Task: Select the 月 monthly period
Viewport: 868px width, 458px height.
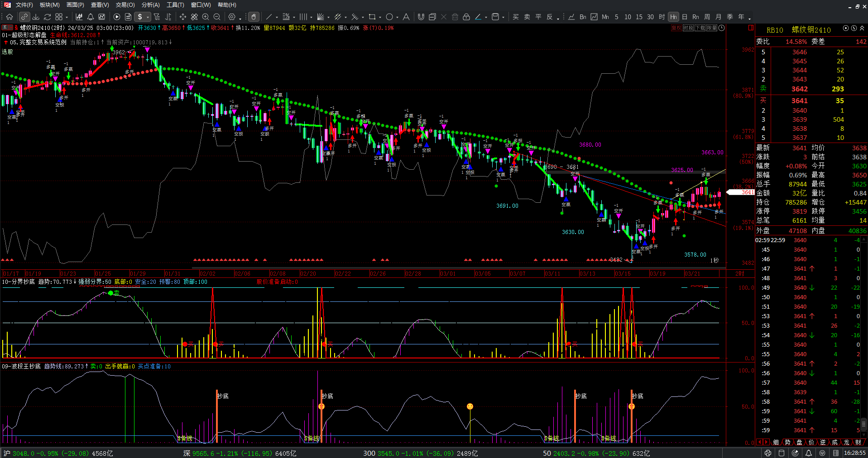Action: (719, 17)
